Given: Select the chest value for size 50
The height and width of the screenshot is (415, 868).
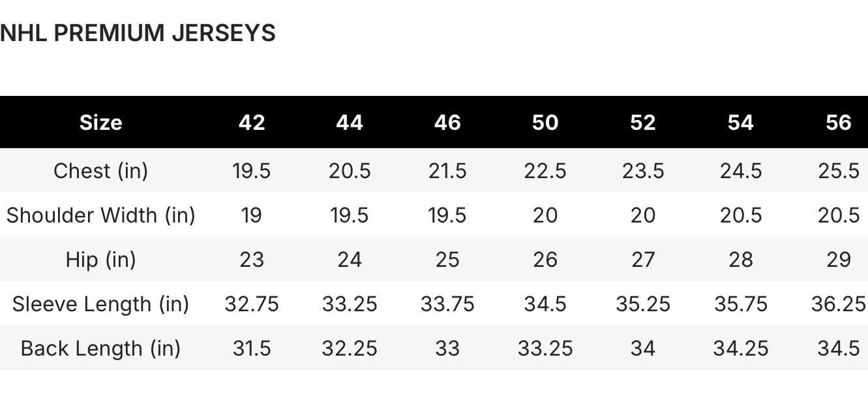Looking at the screenshot, I should point(545,171).
